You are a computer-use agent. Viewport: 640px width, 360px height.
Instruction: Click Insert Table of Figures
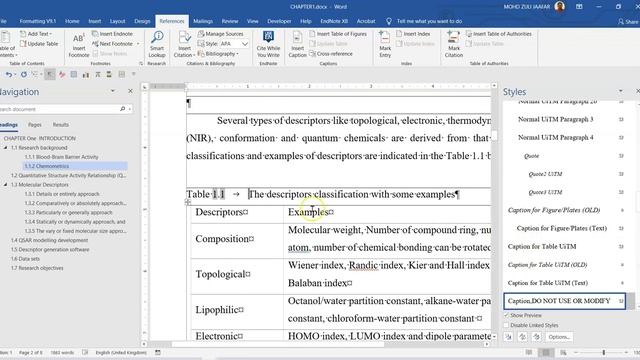point(338,34)
